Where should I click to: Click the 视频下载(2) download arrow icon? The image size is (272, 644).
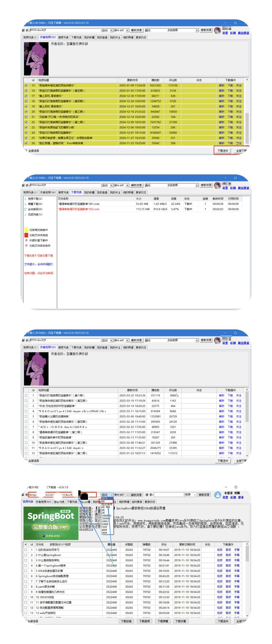point(25,199)
